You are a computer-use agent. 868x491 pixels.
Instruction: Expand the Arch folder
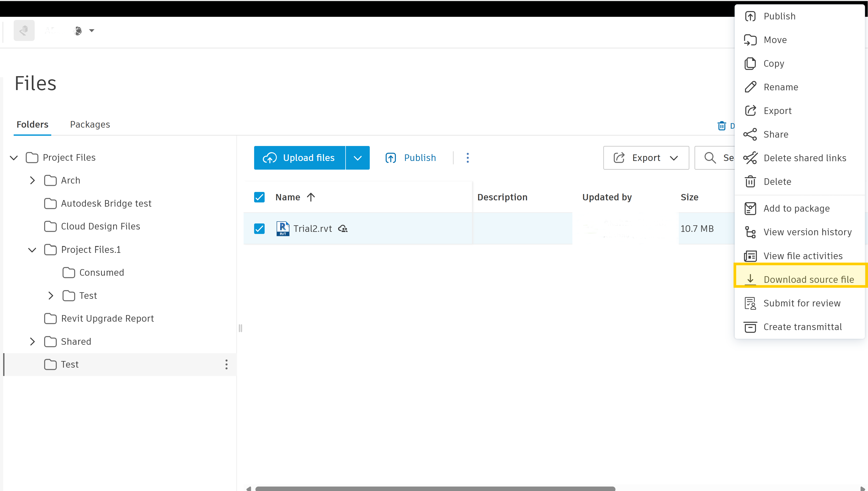(32, 180)
